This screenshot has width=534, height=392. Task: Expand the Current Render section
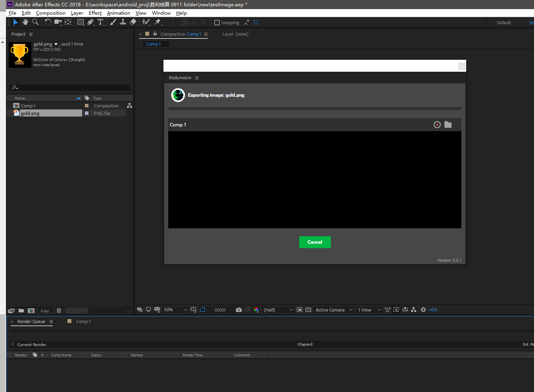[12, 344]
